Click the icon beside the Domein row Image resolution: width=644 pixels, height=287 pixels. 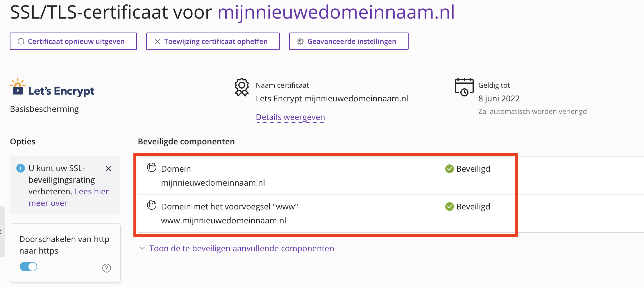point(152,168)
